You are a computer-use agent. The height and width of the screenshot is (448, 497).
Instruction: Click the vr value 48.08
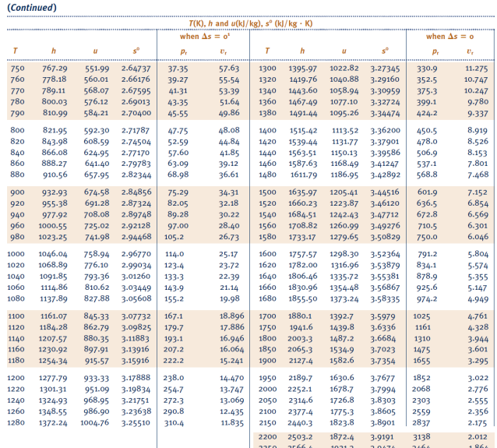pos(229,130)
